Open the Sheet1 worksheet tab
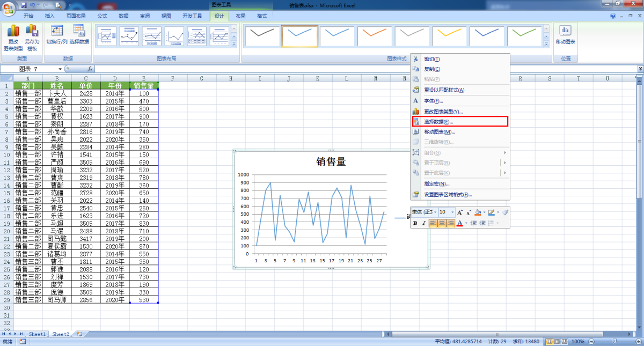The height and width of the screenshot is (346, 644). pos(37,334)
